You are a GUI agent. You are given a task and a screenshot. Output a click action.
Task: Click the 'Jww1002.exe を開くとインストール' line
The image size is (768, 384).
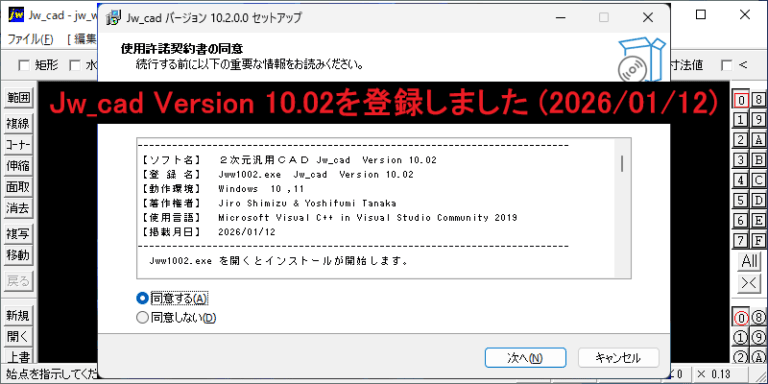coord(279,261)
